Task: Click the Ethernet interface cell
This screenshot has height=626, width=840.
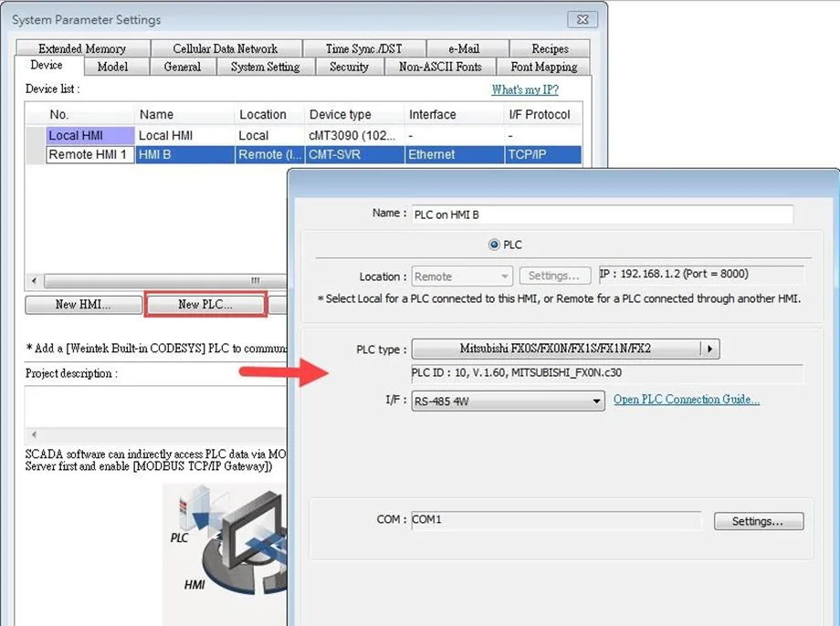Action: point(455,155)
